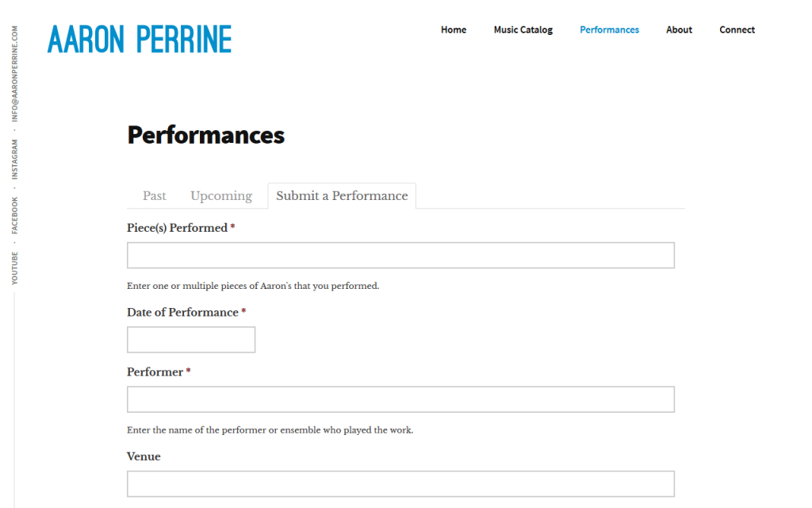This screenshot has height=508, width=812.
Task: Focus the Piece(s) Performed text field
Action: [x=400, y=255]
